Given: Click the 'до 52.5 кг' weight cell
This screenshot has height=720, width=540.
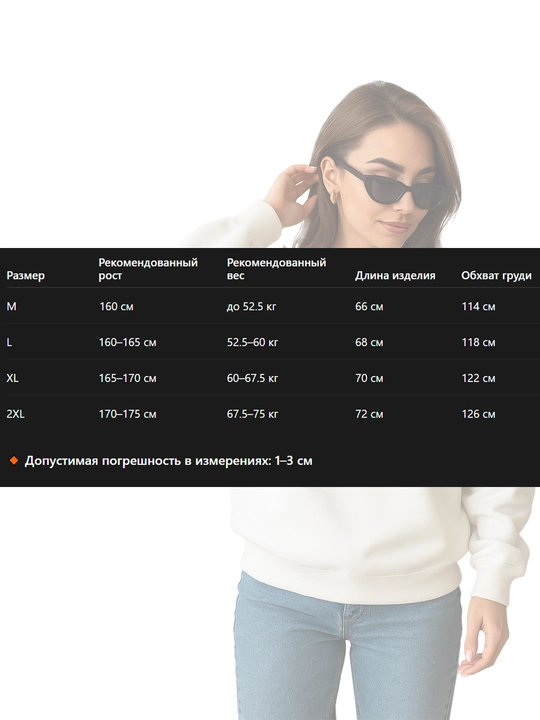Looking at the screenshot, I should 251,306.
